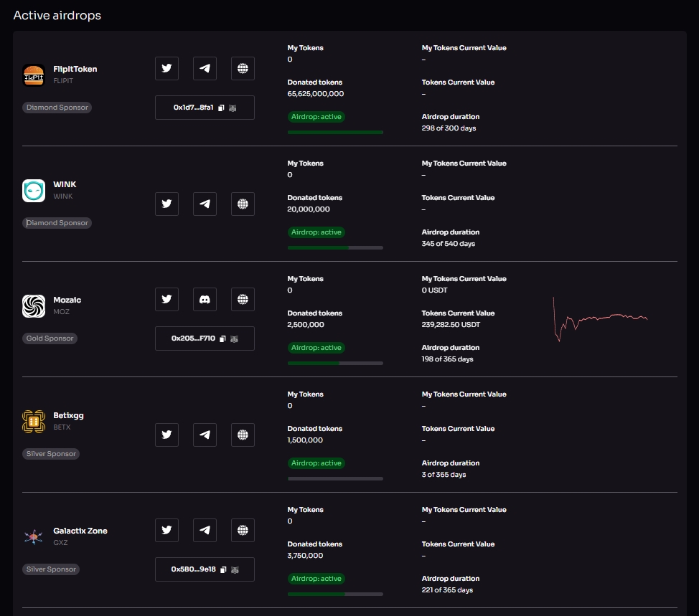
Task: Click the Mozaic airdrop progress bar
Action: [x=335, y=363]
